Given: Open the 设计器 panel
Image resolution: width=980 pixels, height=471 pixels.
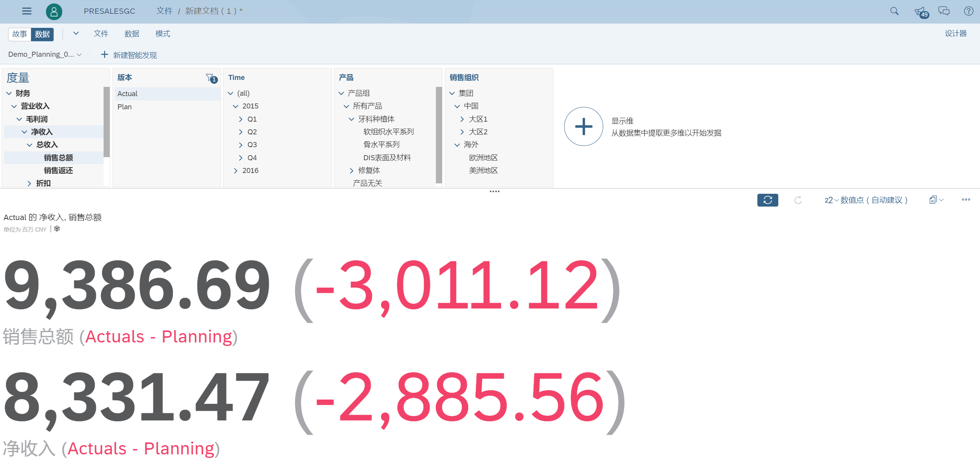Looking at the screenshot, I should tap(956, 34).
